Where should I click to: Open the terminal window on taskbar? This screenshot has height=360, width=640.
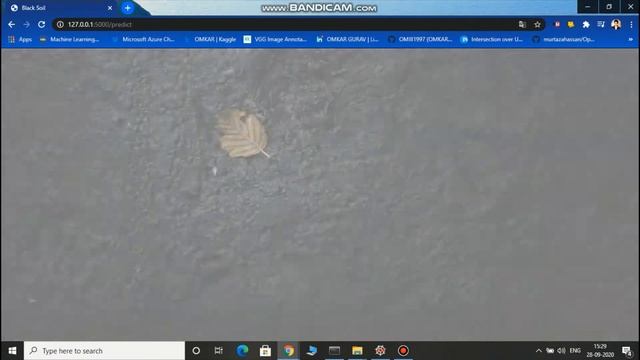click(x=334, y=351)
